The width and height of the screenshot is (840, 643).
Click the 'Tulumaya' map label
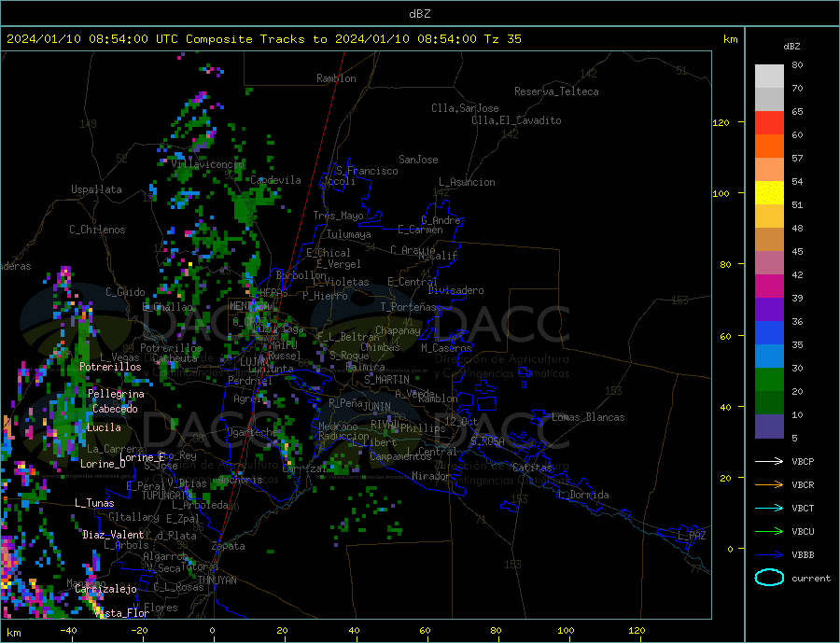coord(349,234)
